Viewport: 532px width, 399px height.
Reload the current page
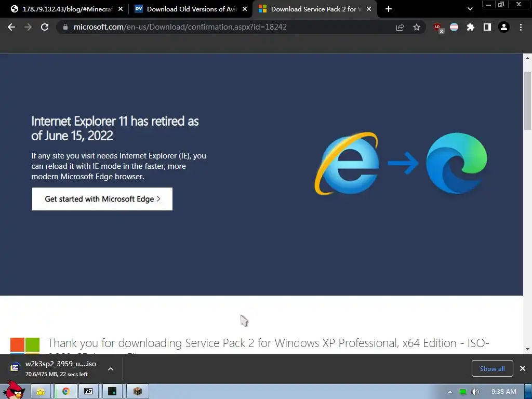point(45,27)
